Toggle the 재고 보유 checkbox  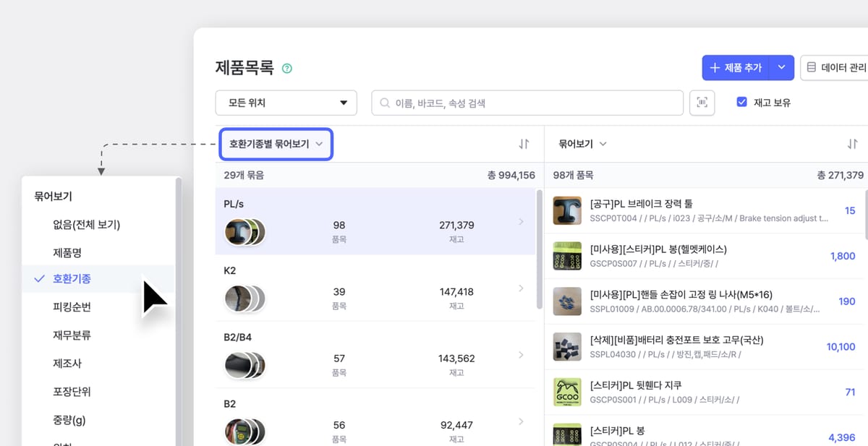point(741,103)
